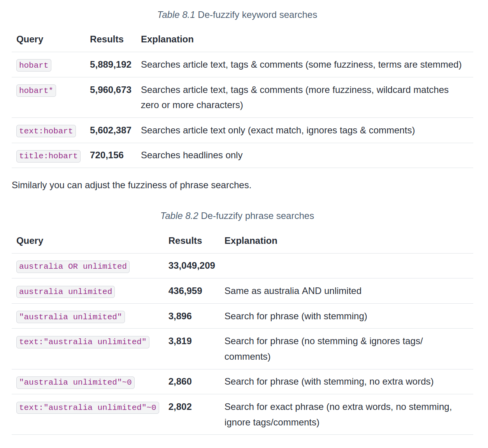Click the Table 8.2 caption

[237, 216]
